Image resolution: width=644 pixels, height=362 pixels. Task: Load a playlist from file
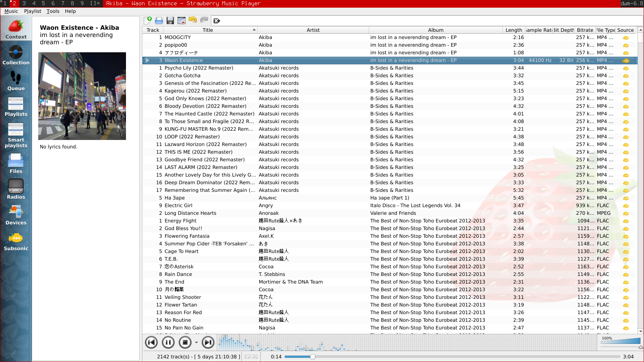tap(159, 21)
